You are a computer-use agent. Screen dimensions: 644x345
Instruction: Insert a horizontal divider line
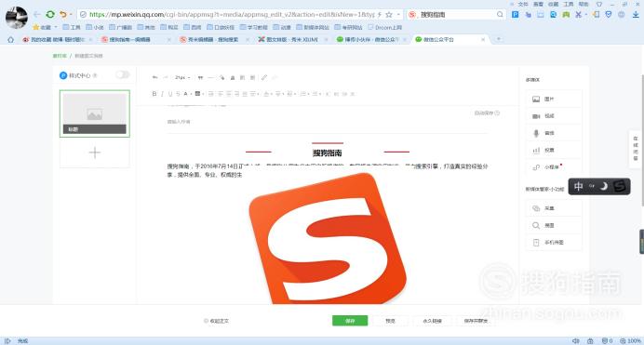(210, 77)
